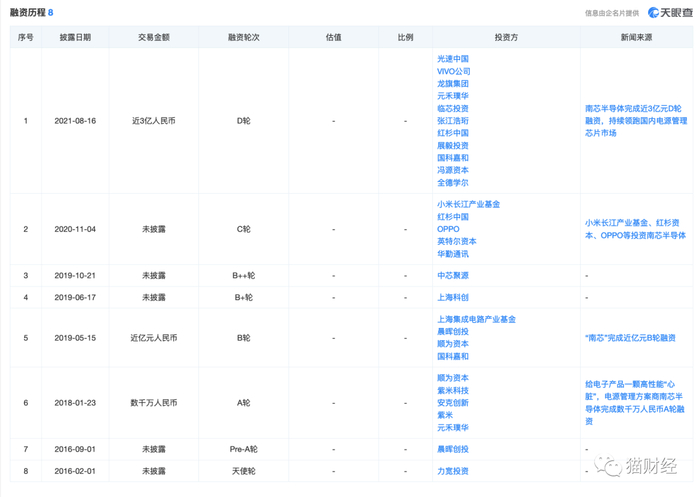Click column header 新闻来源
This screenshot has width=700, height=497.
[636, 38]
